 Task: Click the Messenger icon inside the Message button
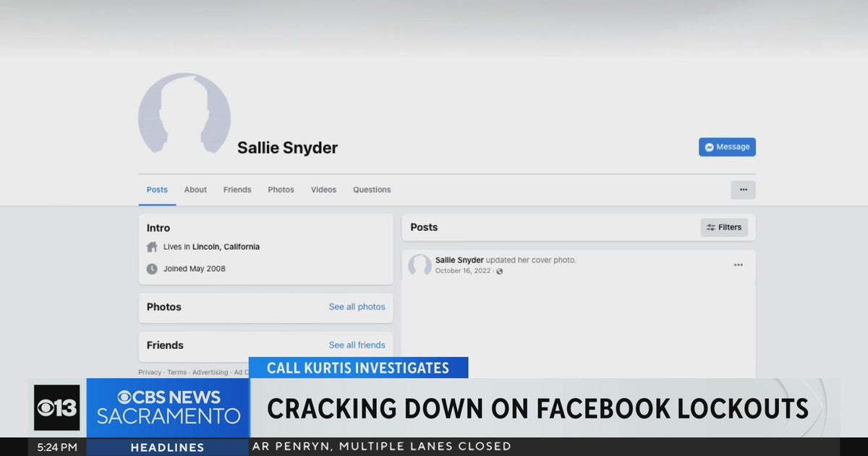(x=709, y=147)
